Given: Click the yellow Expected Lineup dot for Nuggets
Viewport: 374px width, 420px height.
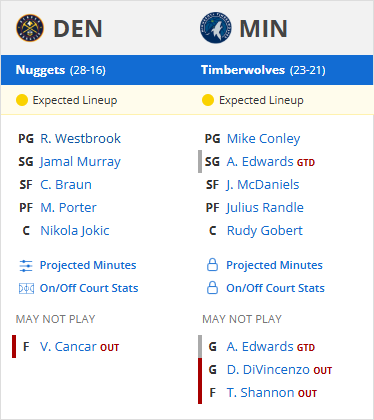Looking at the screenshot, I should (22, 100).
